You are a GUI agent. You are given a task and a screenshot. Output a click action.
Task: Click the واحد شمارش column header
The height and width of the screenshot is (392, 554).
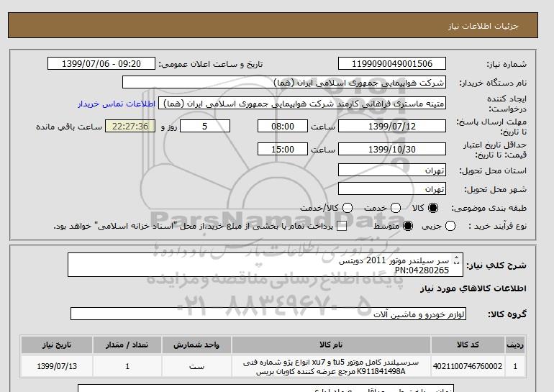(196, 345)
